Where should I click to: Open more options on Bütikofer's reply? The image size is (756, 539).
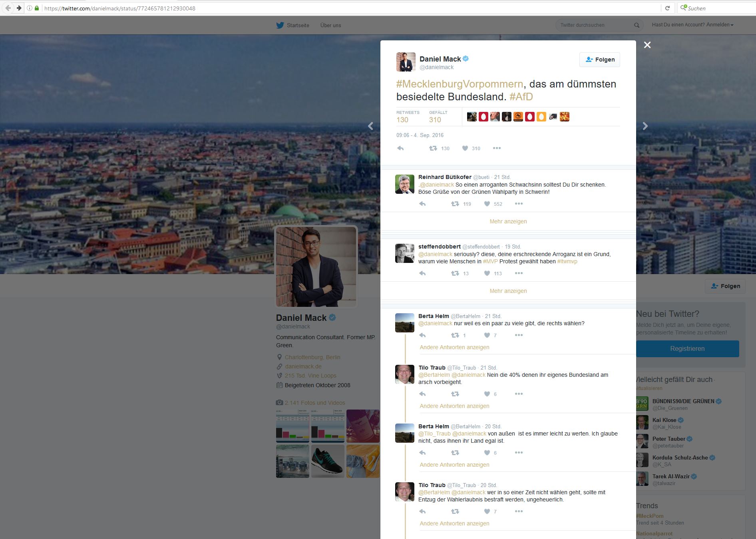(519, 204)
